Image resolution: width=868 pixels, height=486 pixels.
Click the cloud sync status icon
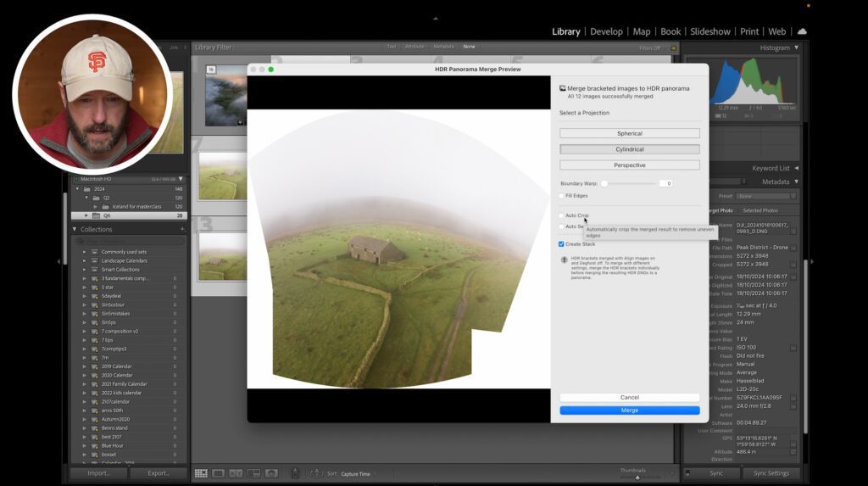802,31
